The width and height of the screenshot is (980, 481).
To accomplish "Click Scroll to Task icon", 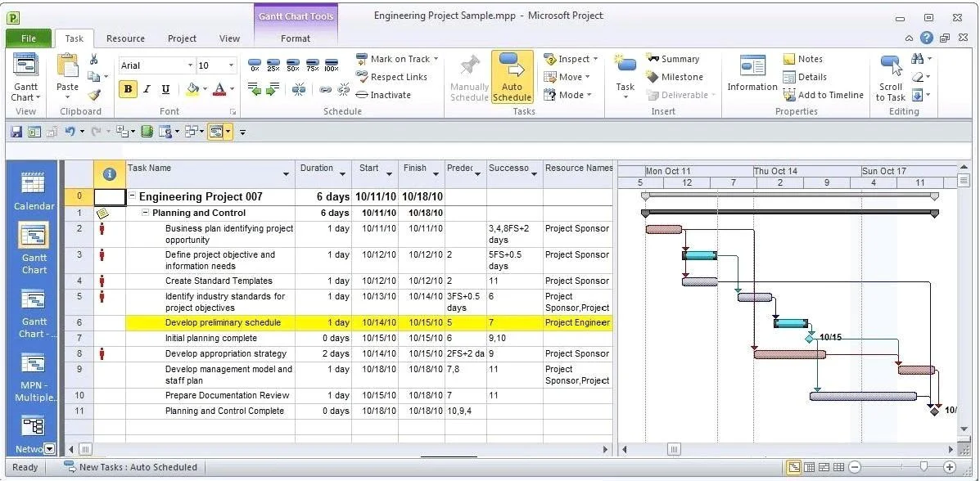I will [891, 78].
